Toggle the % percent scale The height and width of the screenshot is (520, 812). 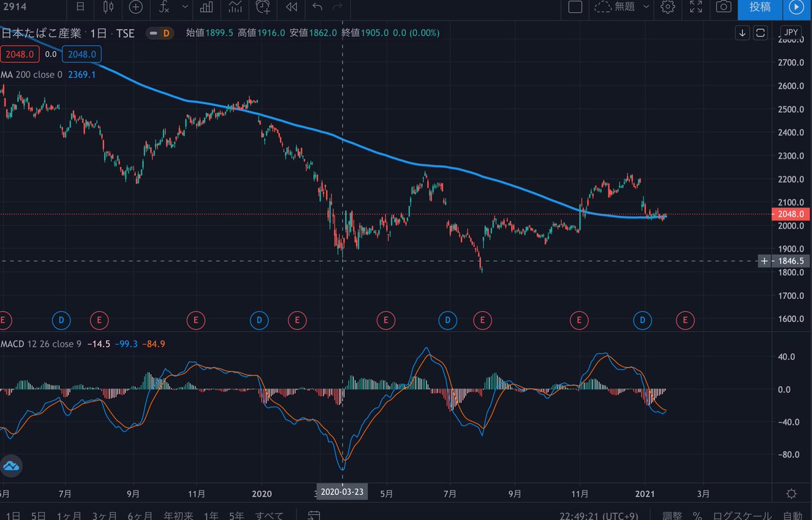697,515
